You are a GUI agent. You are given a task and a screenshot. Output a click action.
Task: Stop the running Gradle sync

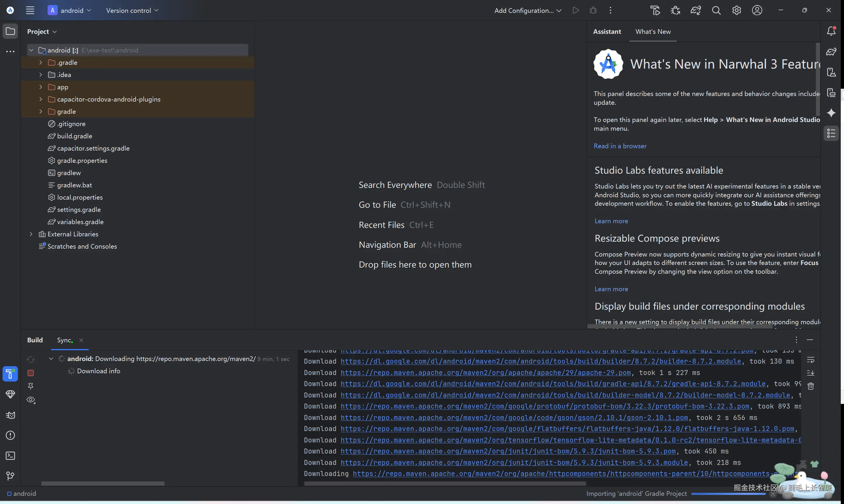31,373
